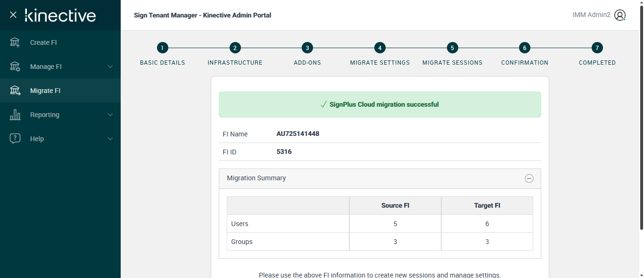Viewport: 644px width, 278px height.
Task: Go to step 1 Basic Details
Action: click(x=163, y=48)
